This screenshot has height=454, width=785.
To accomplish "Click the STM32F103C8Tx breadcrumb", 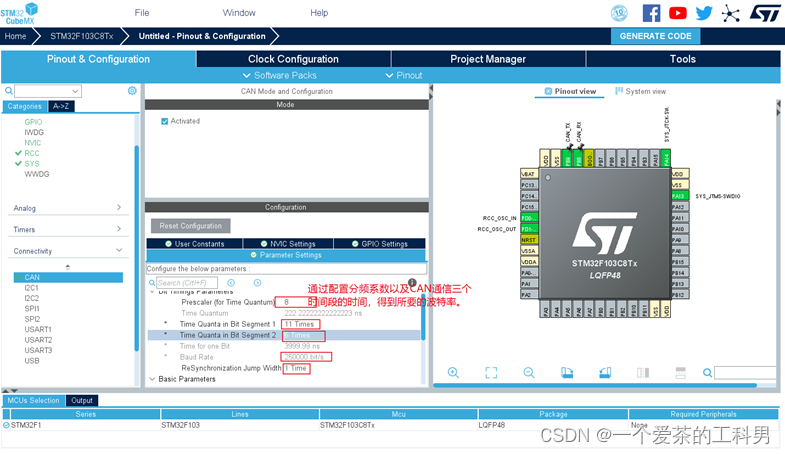I will pyautogui.click(x=82, y=36).
